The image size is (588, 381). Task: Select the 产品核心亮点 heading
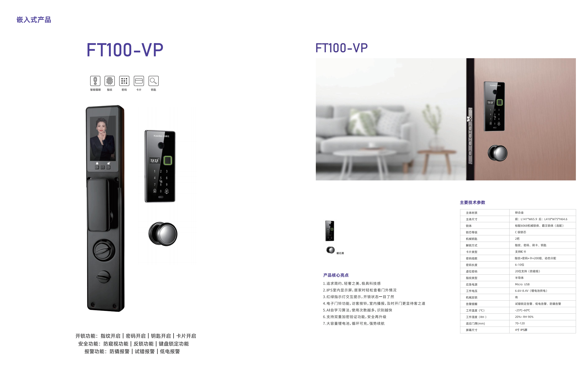336,275
